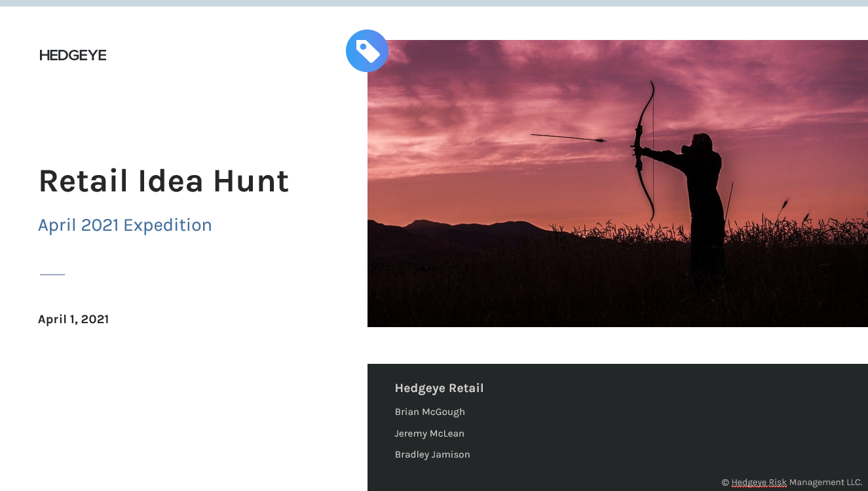The width and height of the screenshot is (868, 491).
Task: Click the gray bar along the top edge
Action: point(434,4)
